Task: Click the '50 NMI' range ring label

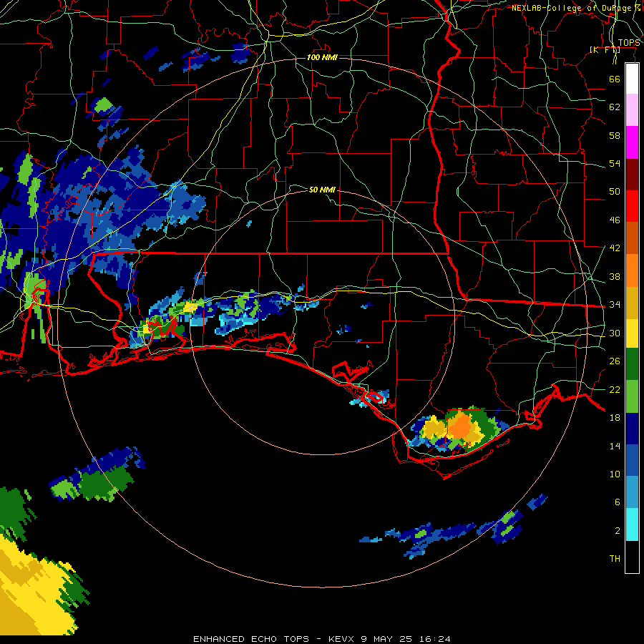Action: [x=322, y=190]
